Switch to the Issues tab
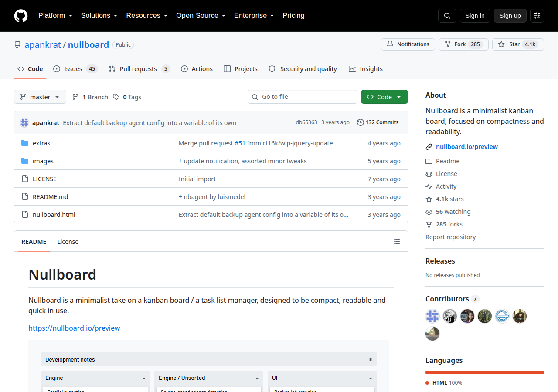Image resolution: width=558 pixels, height=392 pixels. [x=75, y=69]
